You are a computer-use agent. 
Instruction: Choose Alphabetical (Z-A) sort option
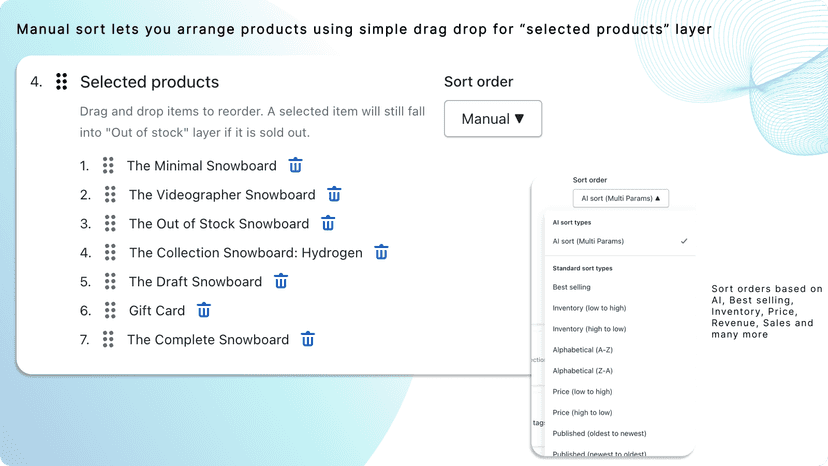click(582, 371)
